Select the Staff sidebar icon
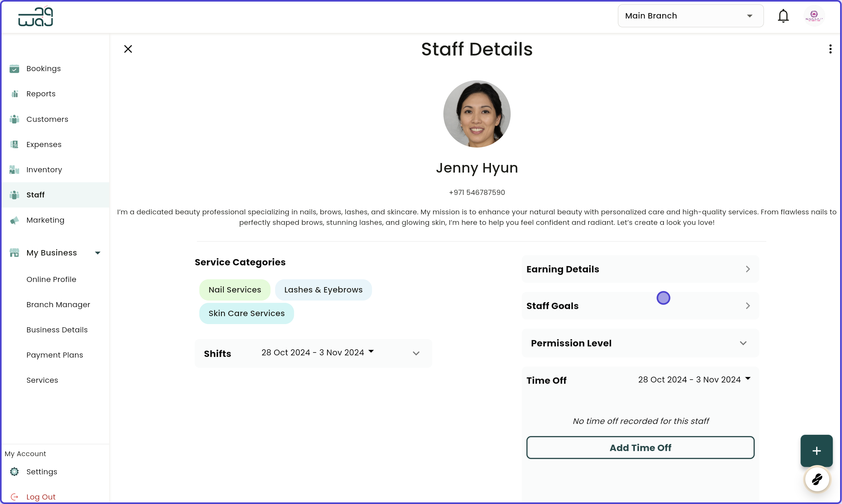Screen dimensions: 842x504 pyautogui.click(x=14, y=195)
